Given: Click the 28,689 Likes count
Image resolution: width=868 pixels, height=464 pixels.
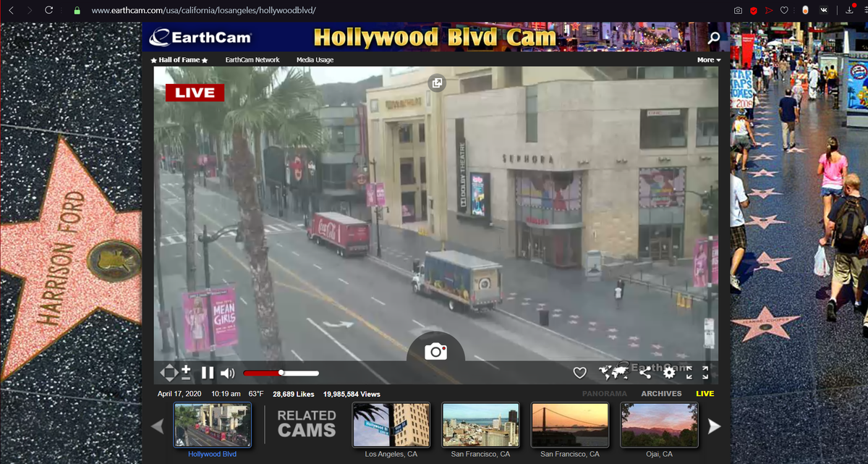Looking at the screenshot, I should [293, 394].
